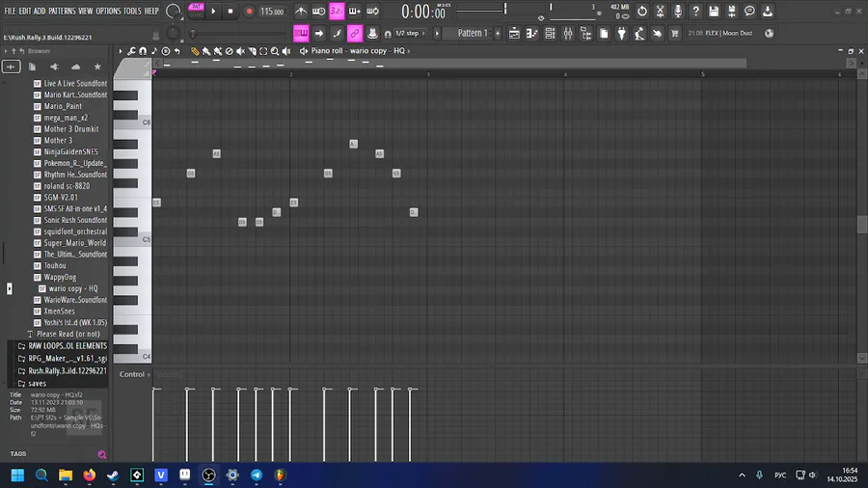Open the OPTIONS menu
Image resolution: width=868 pixels, height=488 pixels.
point(108,11)
